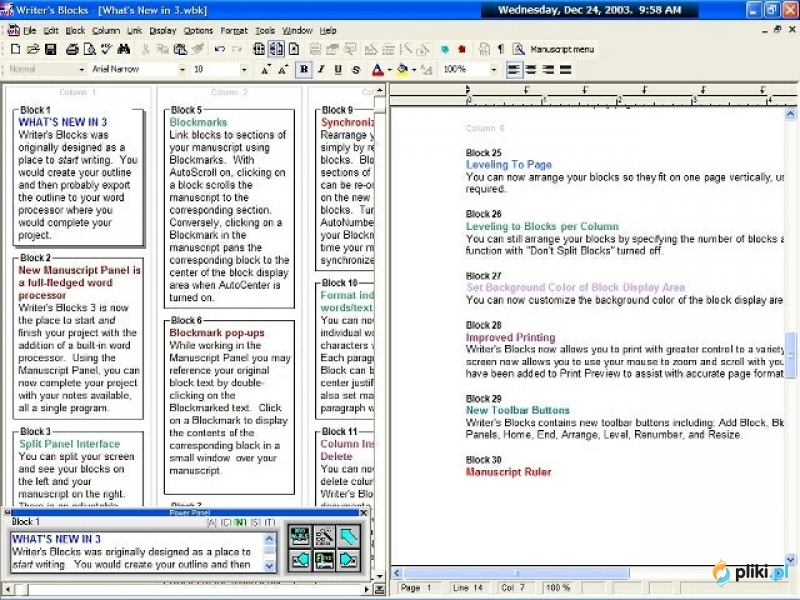The height and width of the screenshot is (600, 800).
Task: Click the Undo arrow icon
Action: click(x=220, y=49)
